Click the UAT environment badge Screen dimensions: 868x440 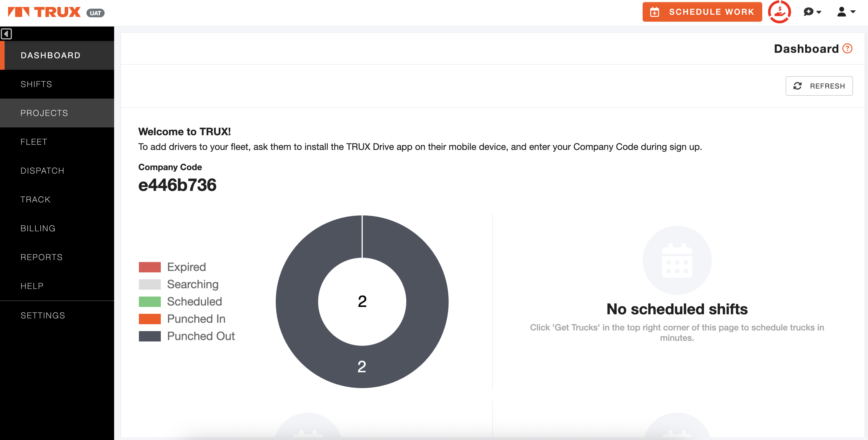pos(95,13)
